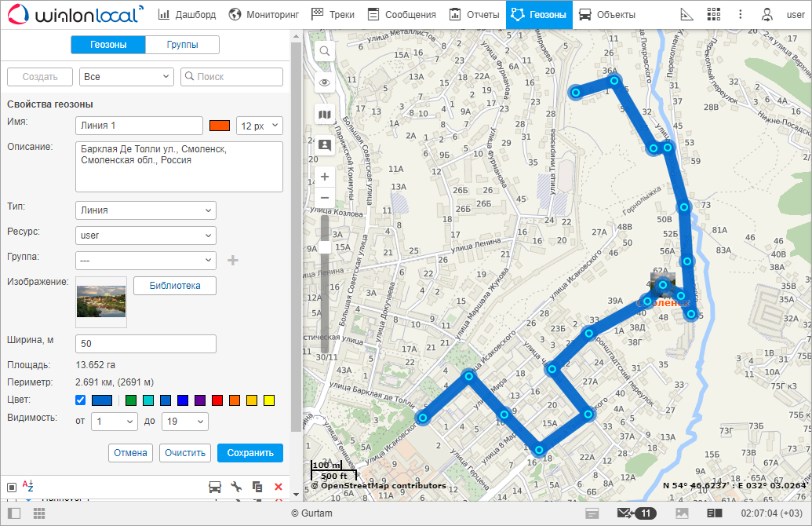Open the Библиотека image library

click(x=175, y=286)
